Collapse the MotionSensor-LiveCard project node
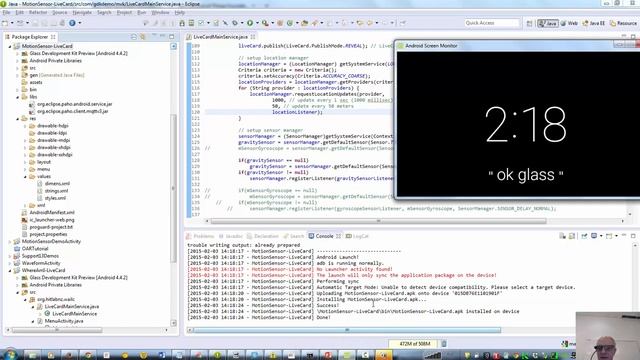 coord(10,47)
